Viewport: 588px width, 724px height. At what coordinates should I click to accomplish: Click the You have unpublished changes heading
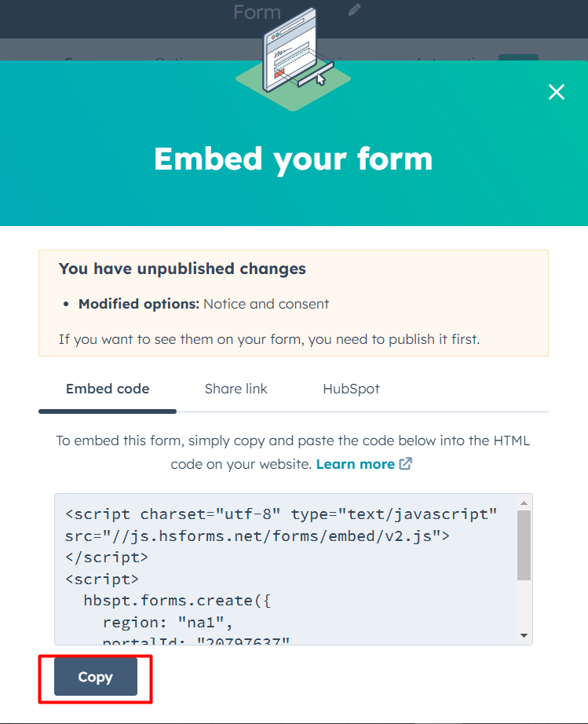point(182,269)
